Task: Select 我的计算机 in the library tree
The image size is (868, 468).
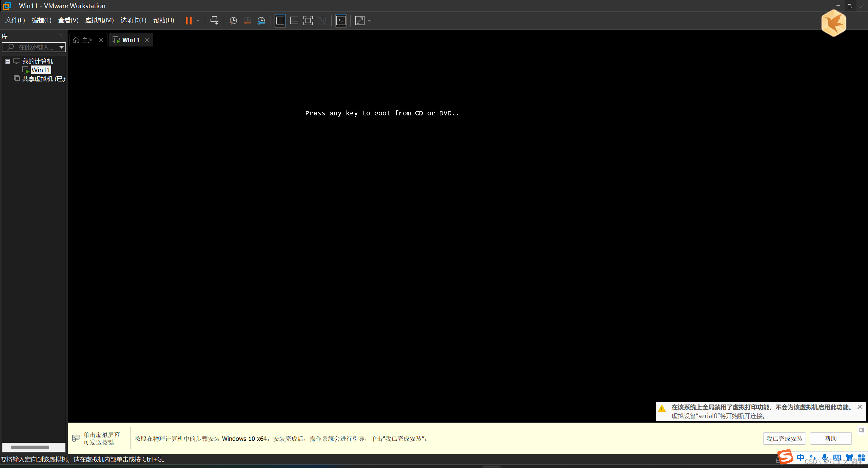Action: click(38, 61)
